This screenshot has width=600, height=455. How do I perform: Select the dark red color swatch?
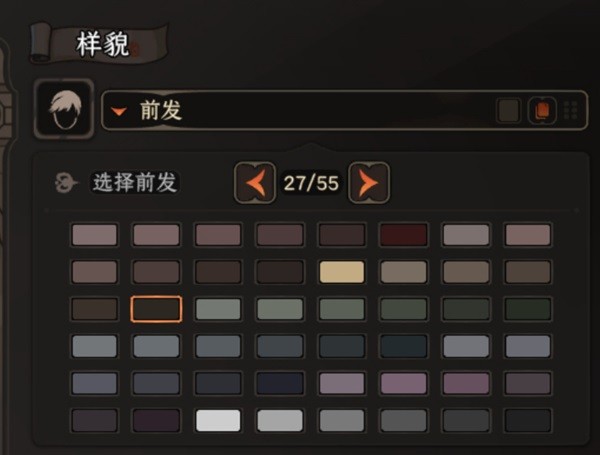coord(404,235)
